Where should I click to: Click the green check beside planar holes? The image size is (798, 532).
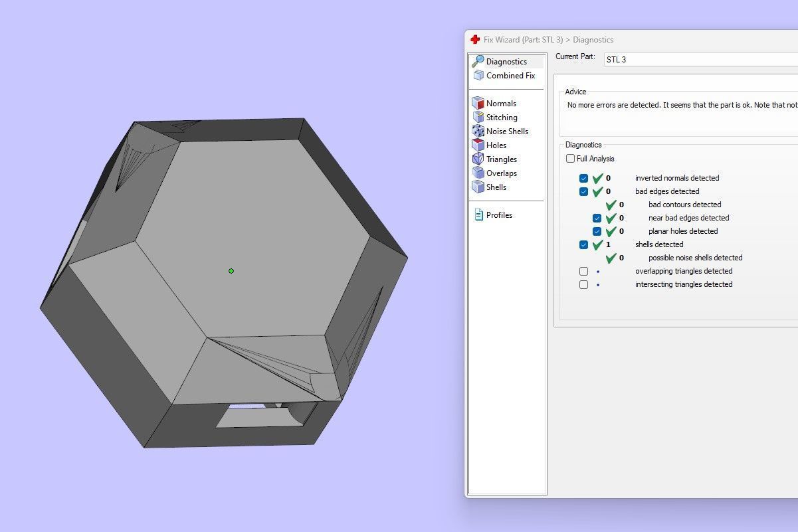point(611,231)
